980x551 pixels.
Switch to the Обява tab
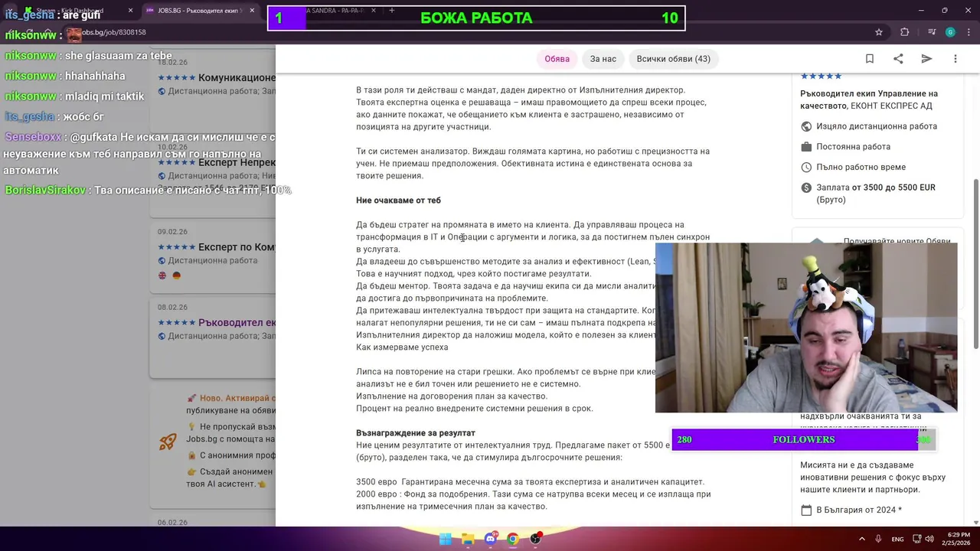point(557,59)
